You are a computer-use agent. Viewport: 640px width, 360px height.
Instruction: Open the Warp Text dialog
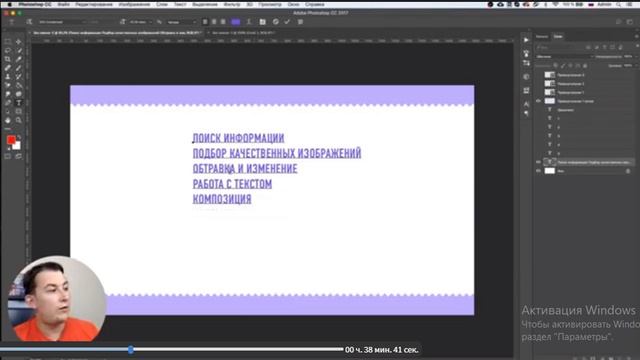(249, 22)
